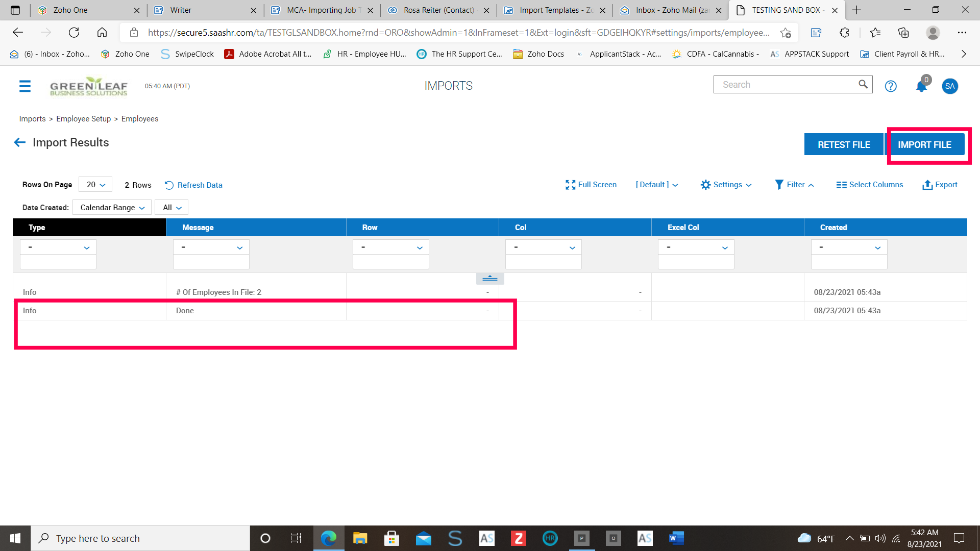This screenshot has width=980, height=551.
Task: Open the Type column operator dropdown
Action: (58, 247)
